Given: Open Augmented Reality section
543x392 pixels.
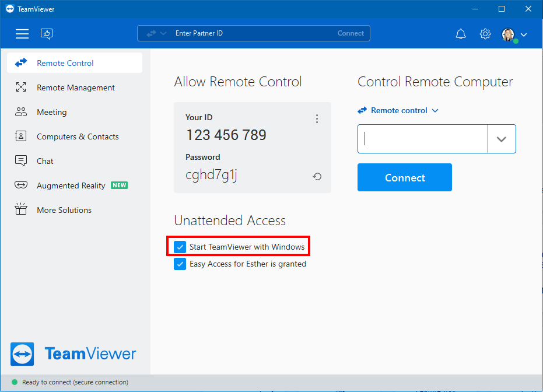Looking at the screenshot, I should [75, 185].
